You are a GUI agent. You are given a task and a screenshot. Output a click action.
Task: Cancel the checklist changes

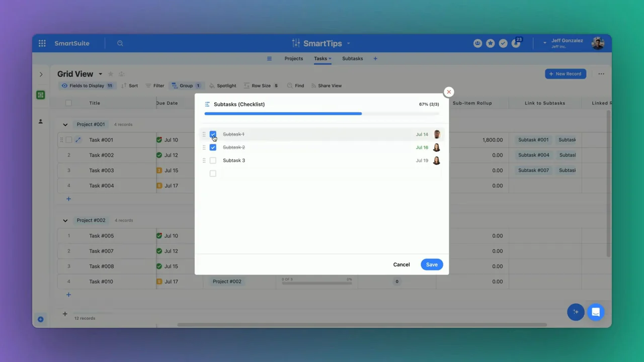point(401,264)
